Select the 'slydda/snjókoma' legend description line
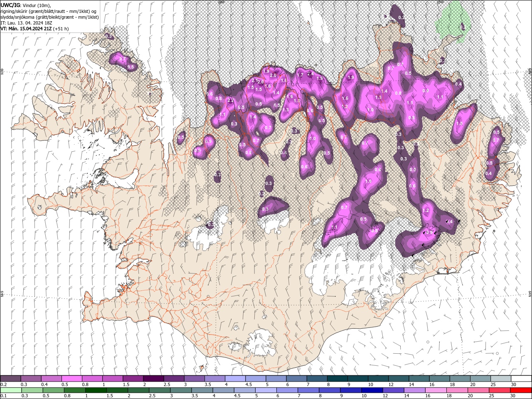The height and width of the screenshot is (399, 532). [x=49, y=17]
